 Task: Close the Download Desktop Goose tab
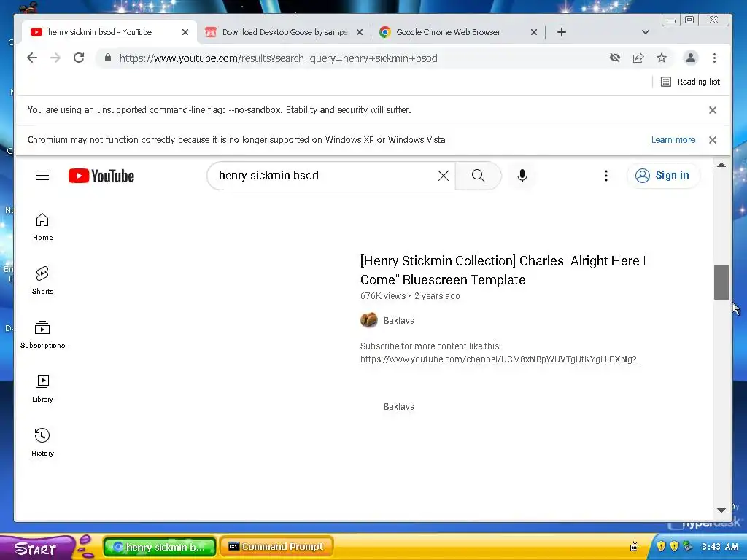360,32
